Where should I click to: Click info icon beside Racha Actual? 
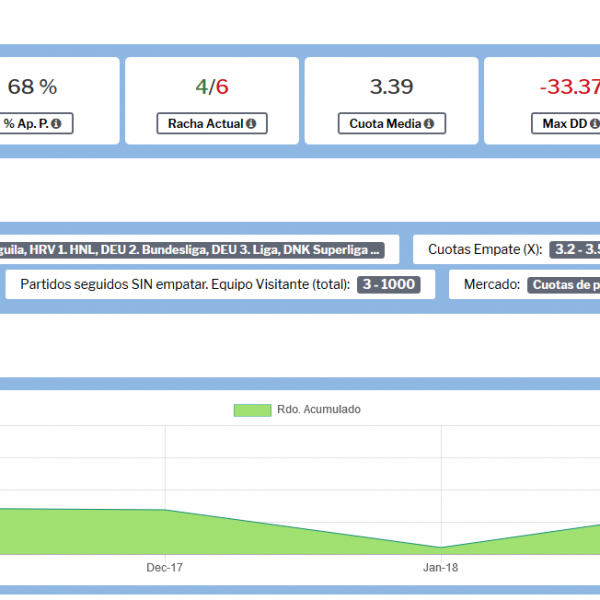251,124
